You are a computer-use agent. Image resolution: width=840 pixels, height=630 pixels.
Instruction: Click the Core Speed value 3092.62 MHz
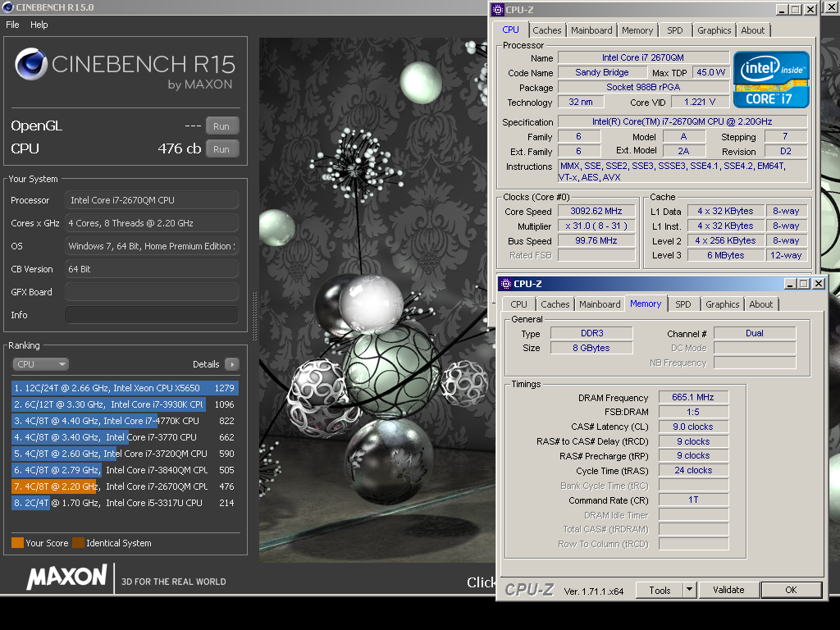point(596,211)
